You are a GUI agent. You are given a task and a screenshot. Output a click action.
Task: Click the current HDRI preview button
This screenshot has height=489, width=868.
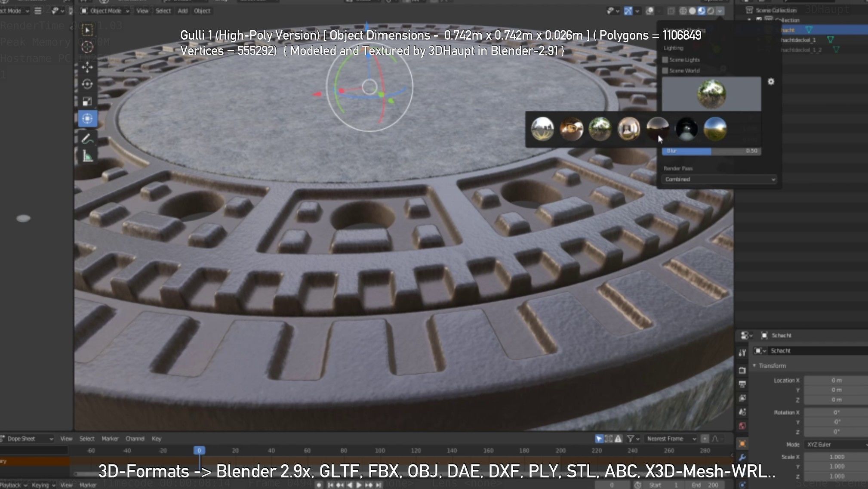(x=711, y=94)
